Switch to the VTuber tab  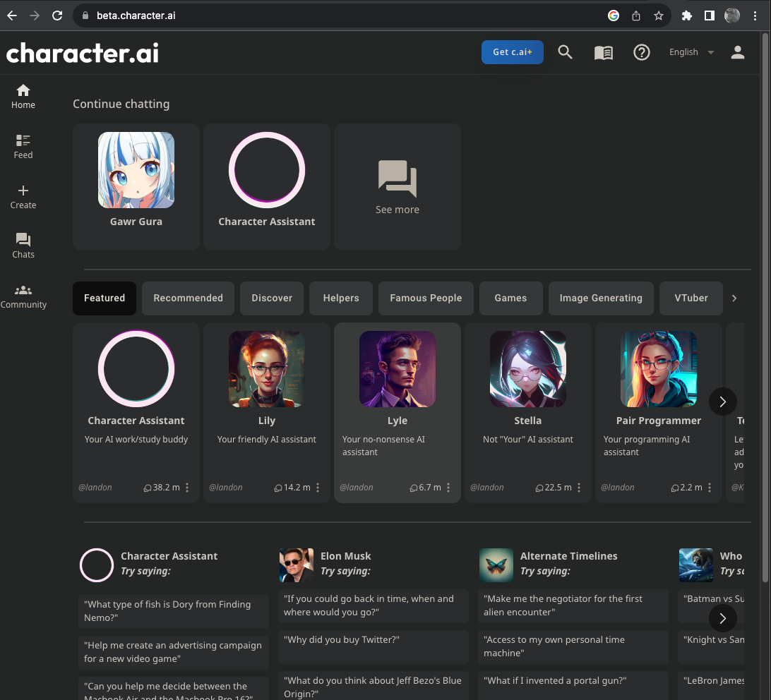(x=691, y=298)
